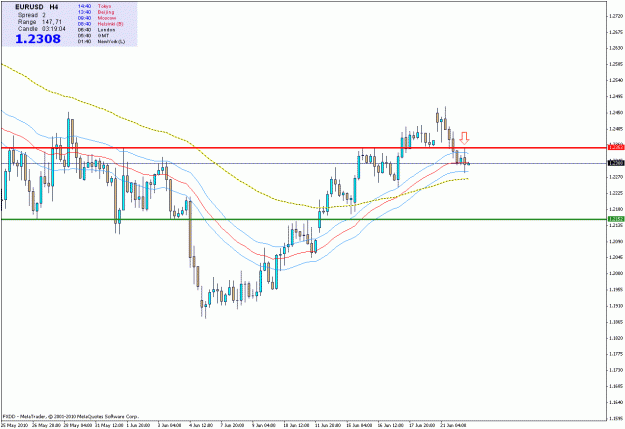This screenshot has height=429, width=625.
Task: Click the 16 Jun 12:00 time label
Action: [x=391, y=425]
